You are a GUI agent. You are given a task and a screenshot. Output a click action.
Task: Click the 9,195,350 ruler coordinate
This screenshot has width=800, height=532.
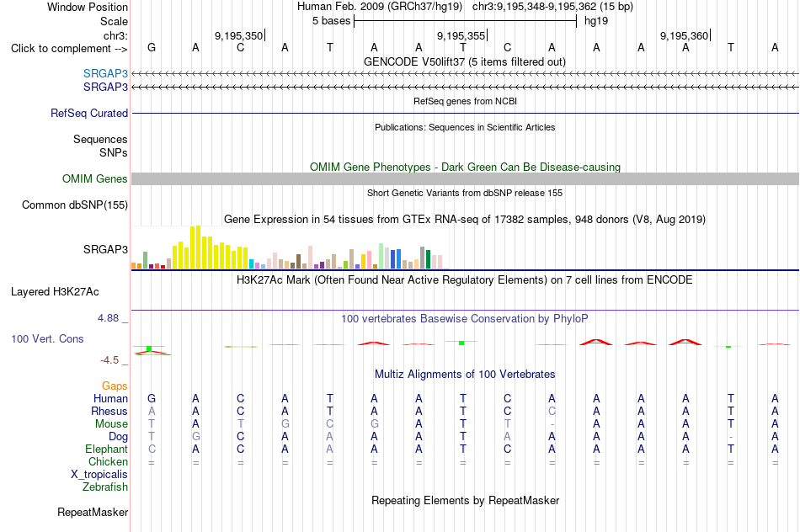239,35
